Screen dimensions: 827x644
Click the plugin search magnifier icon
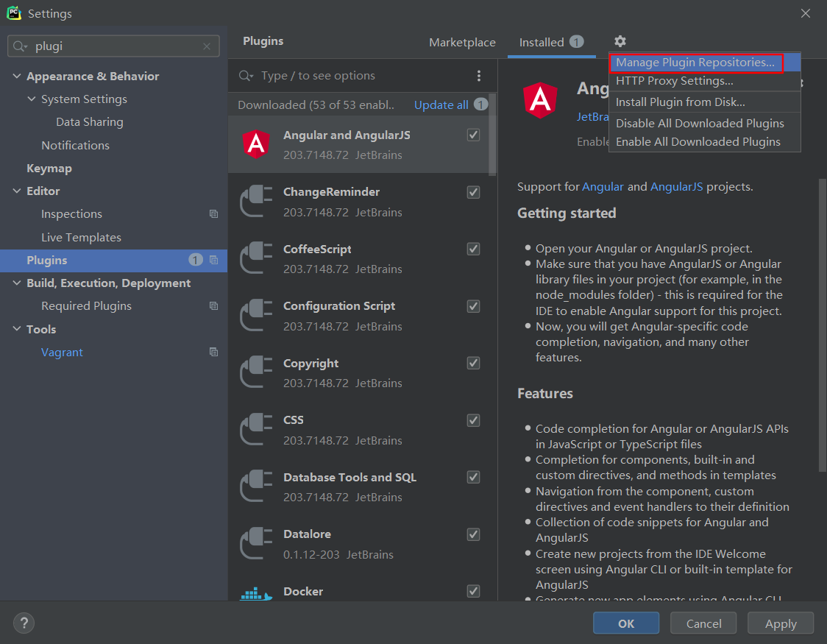(245, 75)
